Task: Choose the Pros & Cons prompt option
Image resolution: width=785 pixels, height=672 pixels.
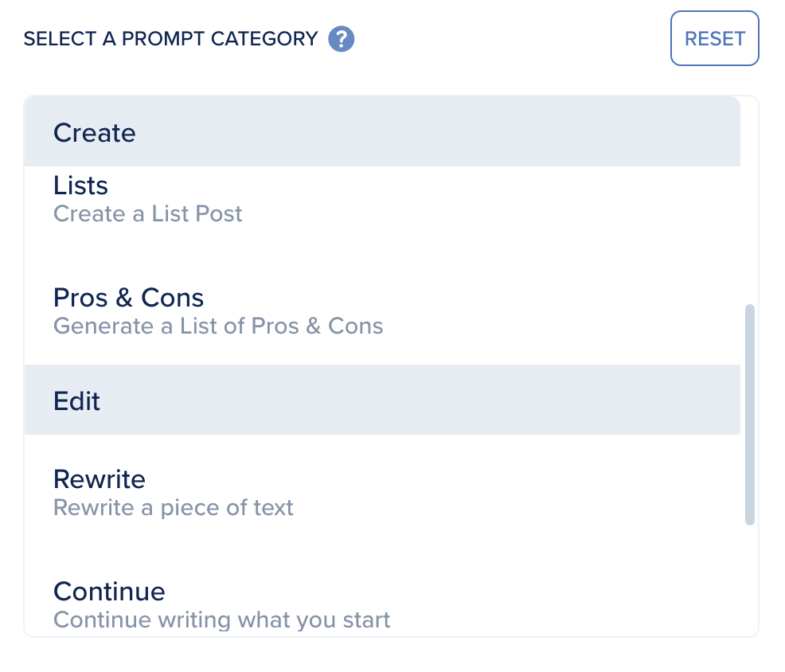Action: click(x=128, y=298)
